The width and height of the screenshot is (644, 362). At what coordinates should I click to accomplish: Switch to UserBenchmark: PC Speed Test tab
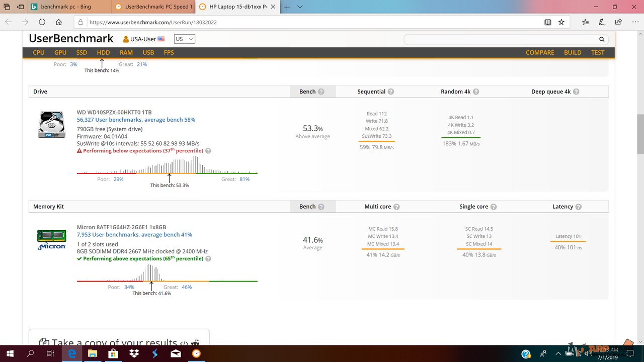tap(153, 7)
